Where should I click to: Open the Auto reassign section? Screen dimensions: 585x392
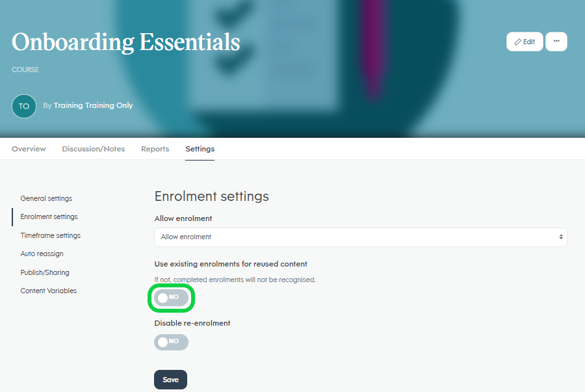click(x=42, y=254)
